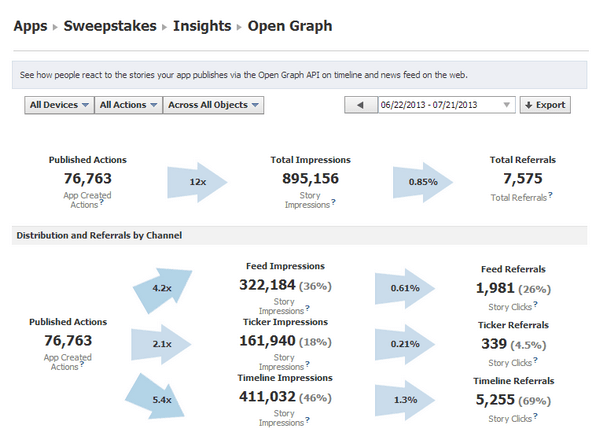Click the 0.21% ticker referral arrow
600x444 pixels.
click(404, 345)
